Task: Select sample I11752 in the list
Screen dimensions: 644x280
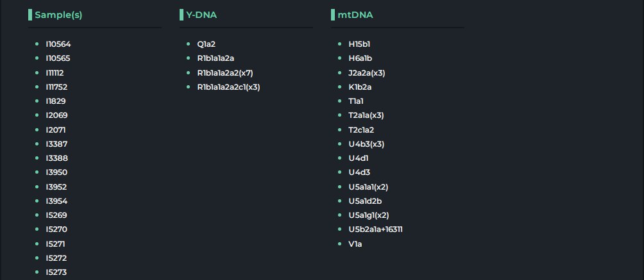Action: [x=56, y=86]
